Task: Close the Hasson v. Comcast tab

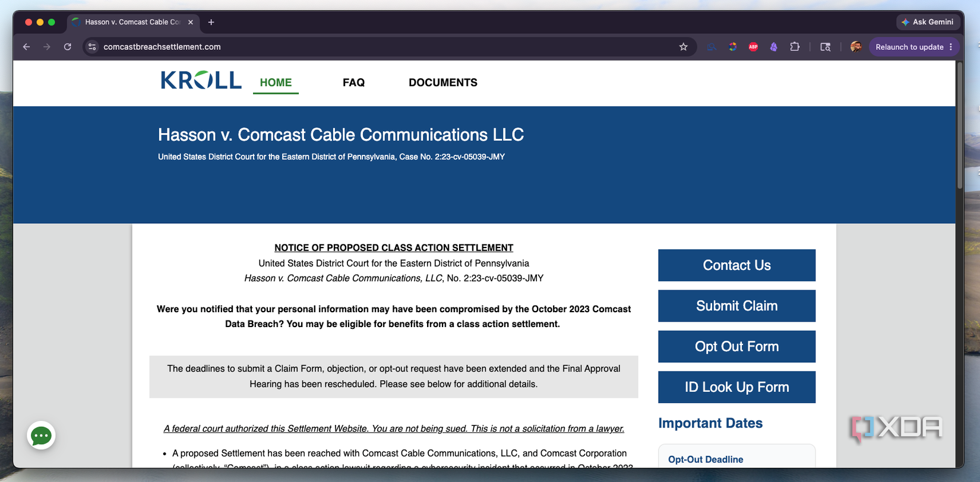Action: 191,22
